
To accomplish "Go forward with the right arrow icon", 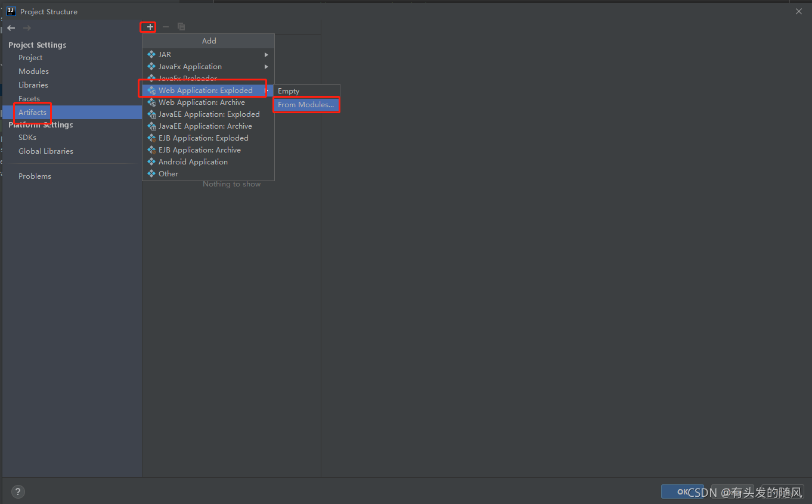I will click(x=27, y=28).
